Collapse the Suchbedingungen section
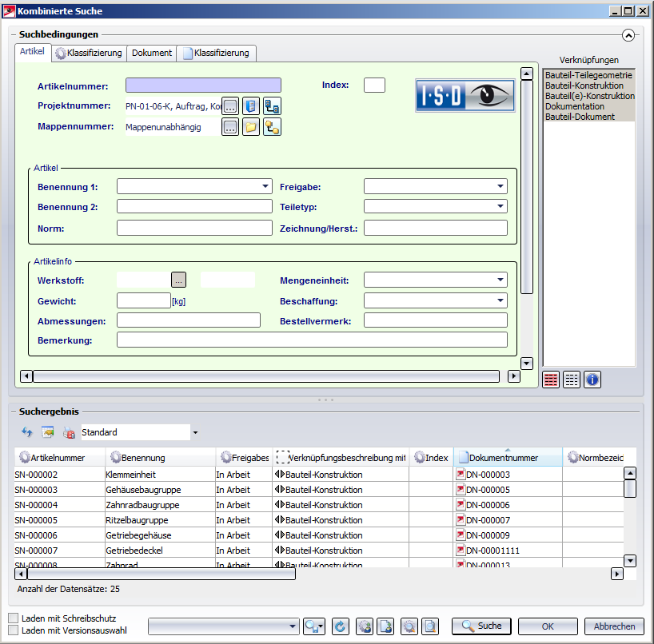 click(x=628, y=35)
